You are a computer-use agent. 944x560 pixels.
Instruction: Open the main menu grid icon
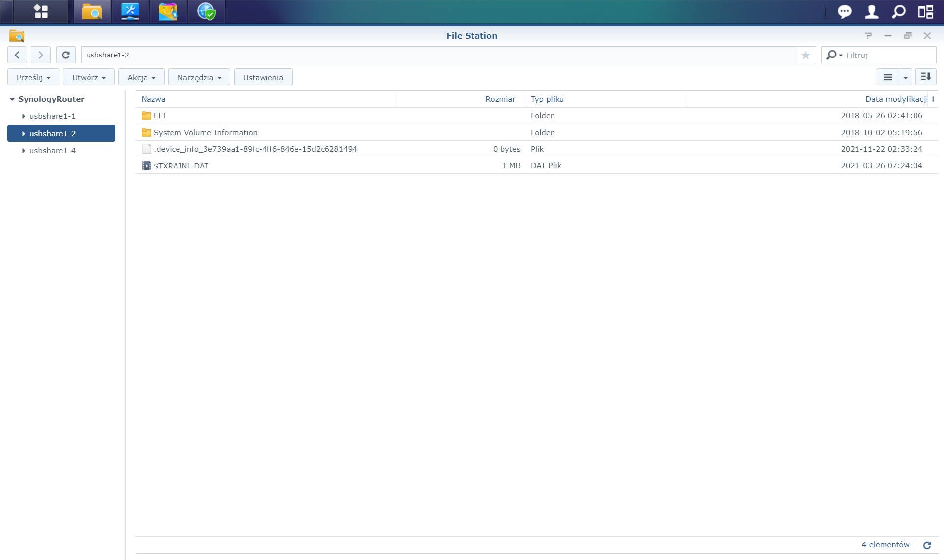tap(41, 11)
